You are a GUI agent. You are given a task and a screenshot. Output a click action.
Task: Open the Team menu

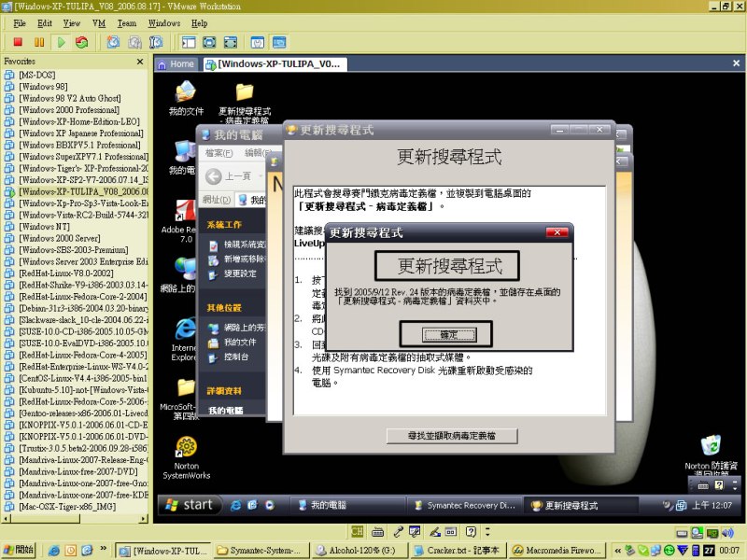[127, 22]
